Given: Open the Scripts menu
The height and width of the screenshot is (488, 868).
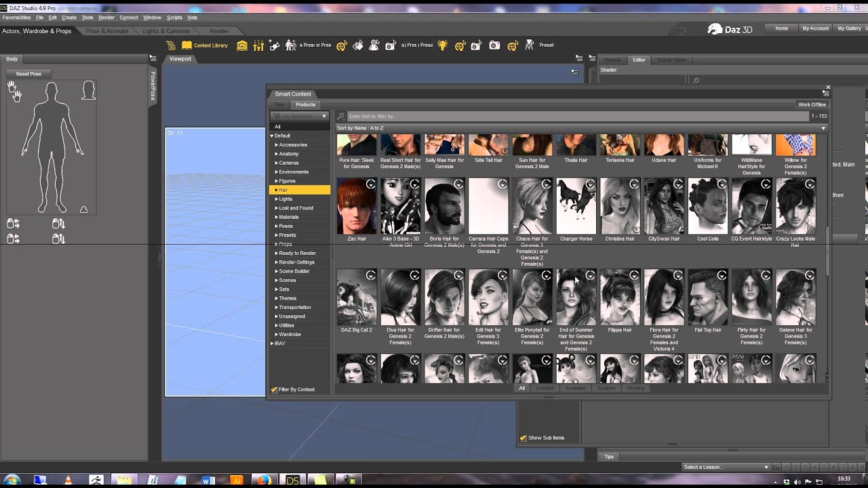Looking at the screenshot, I should 174,18.
